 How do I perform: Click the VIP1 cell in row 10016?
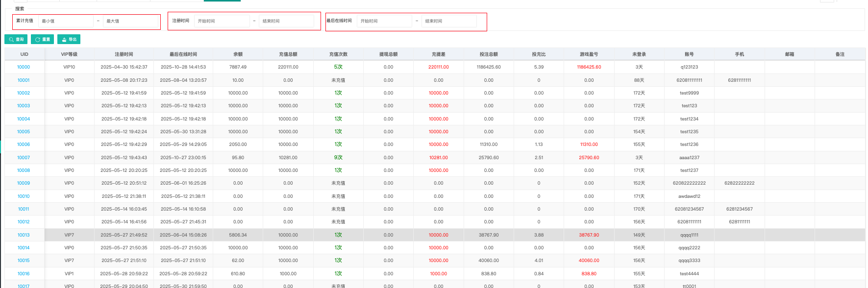pos(69,274)
